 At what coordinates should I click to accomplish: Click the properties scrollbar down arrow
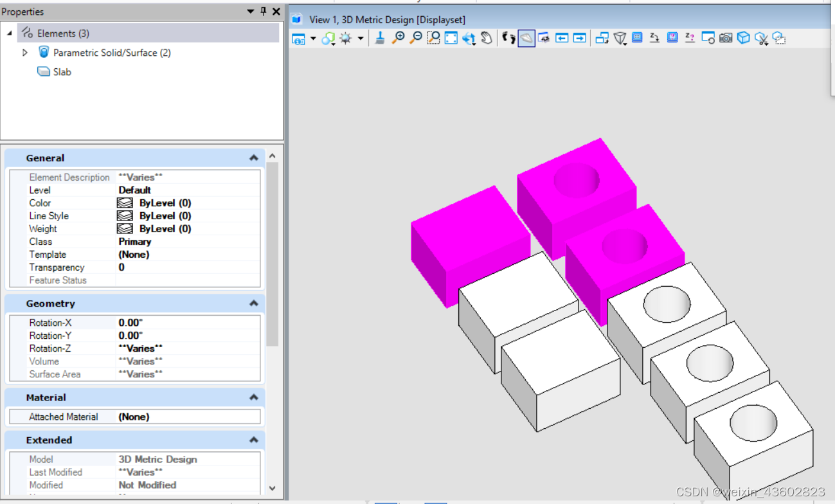(x=272, y=489)
